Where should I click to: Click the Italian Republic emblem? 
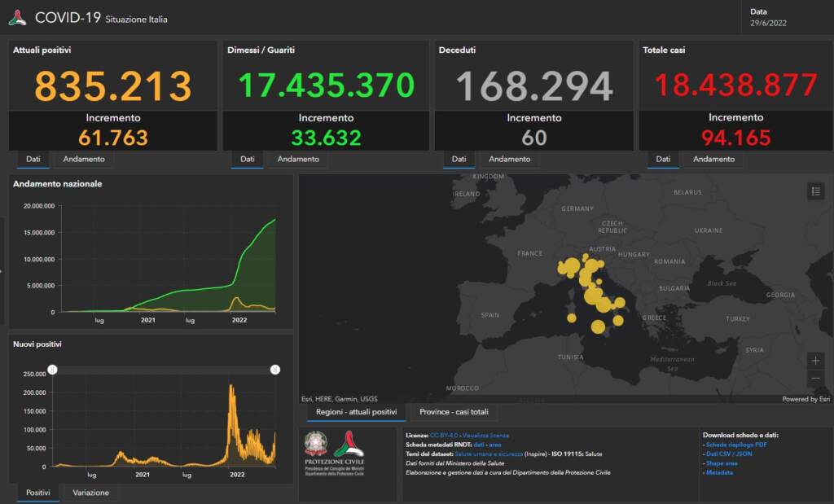point(316,444)
